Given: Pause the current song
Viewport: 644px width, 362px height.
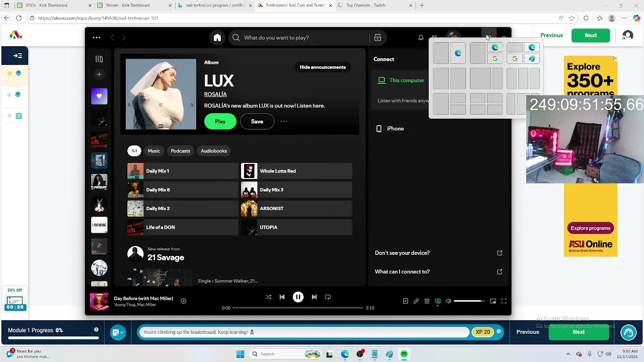Looking at the screenshot, I should (298, 297).
